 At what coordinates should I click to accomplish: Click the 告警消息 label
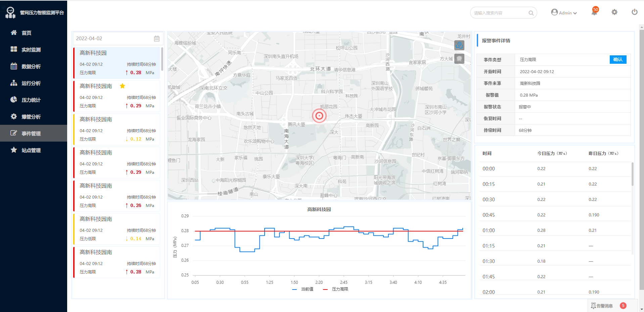[605, 306]
